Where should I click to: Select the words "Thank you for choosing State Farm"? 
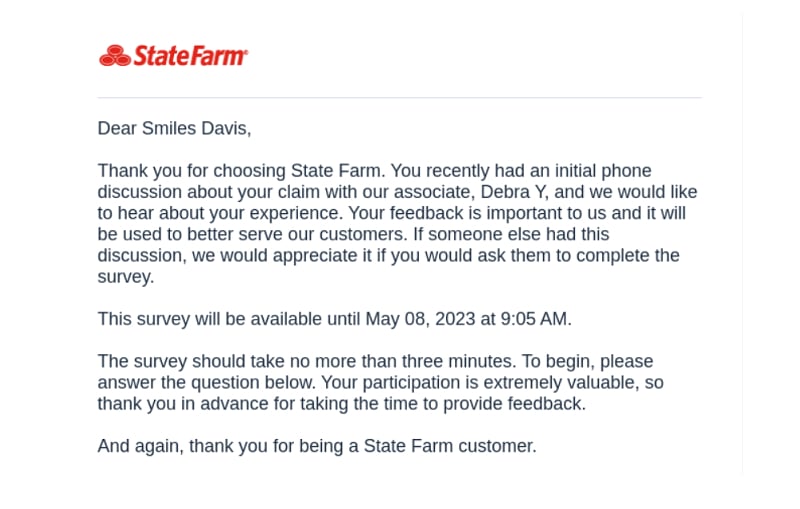239,170
